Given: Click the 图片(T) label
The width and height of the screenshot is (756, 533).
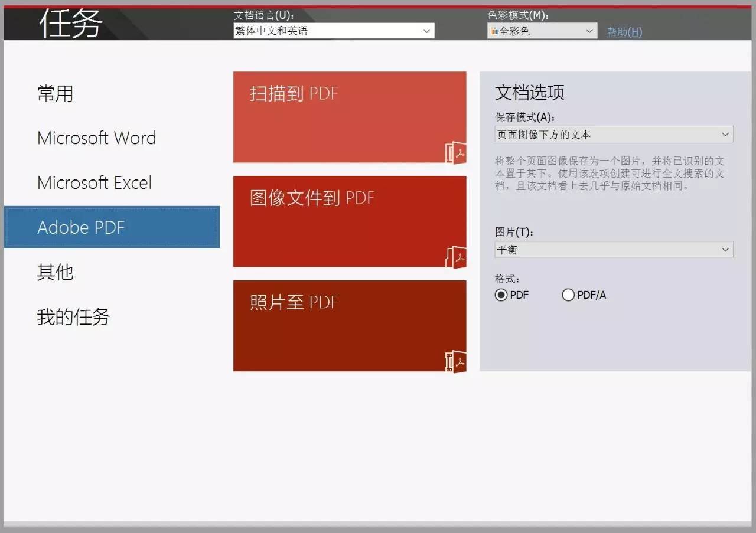Looking at the screenshot, I should pyautogui.click(x=514, y=233).
